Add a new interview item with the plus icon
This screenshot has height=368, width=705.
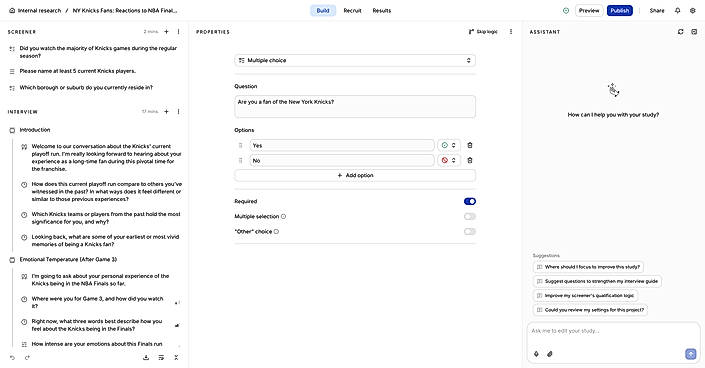[x=166, y=112]
